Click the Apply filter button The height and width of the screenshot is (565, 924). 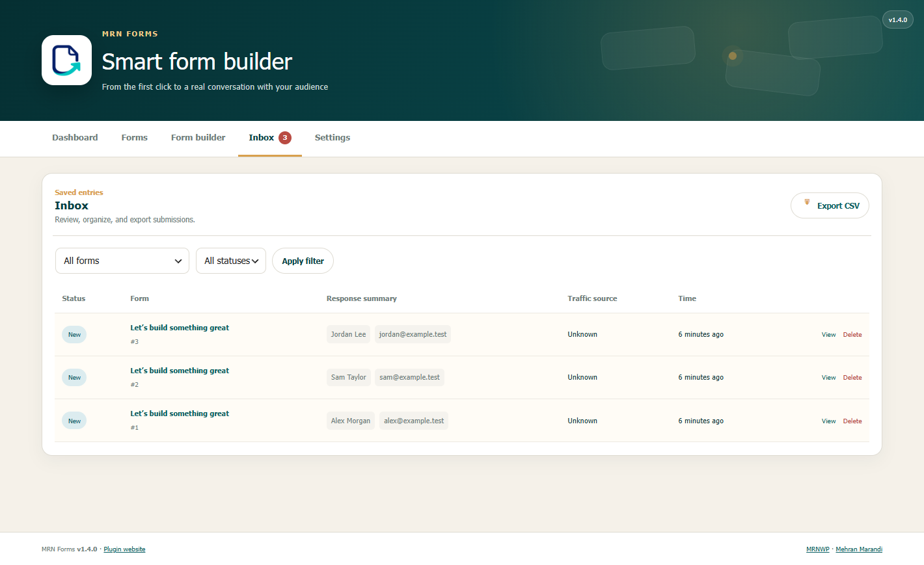303,261
